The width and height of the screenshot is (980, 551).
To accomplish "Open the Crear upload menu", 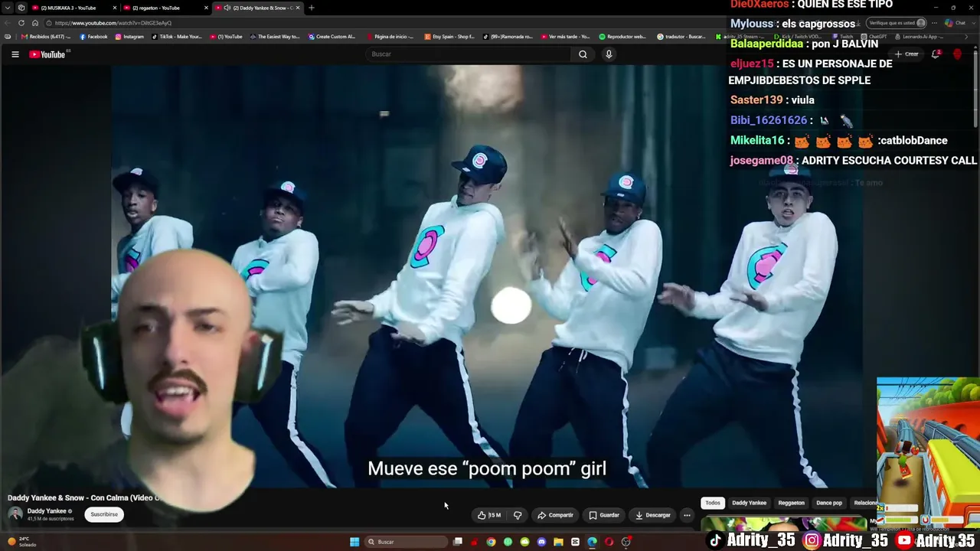I will 906,54.
